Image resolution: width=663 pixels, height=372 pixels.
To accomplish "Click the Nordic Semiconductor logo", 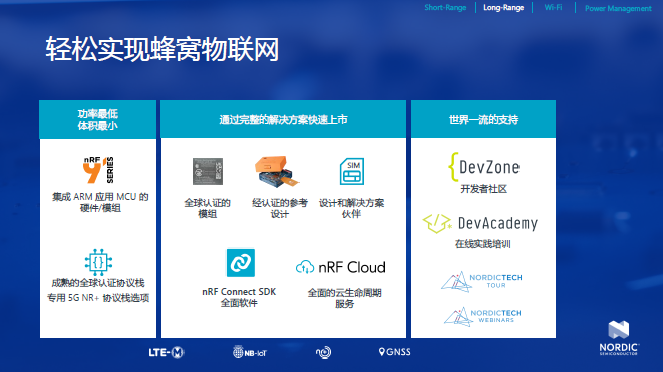I will [x=619, y=338].
